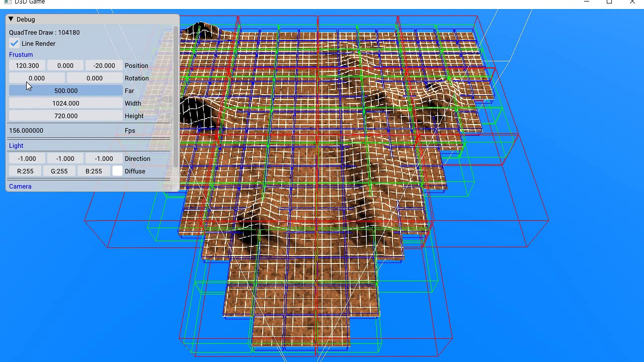The width and height of the screenshot is (644, 362).
Task: Close the D3D Game window
Action: pyautogui.click(x=632, y=2)
